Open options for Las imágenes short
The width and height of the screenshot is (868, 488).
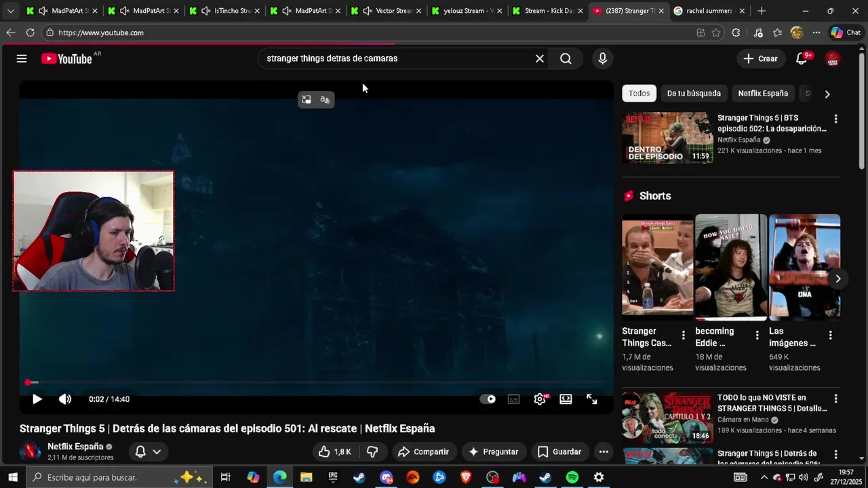(x=831, y=335)
